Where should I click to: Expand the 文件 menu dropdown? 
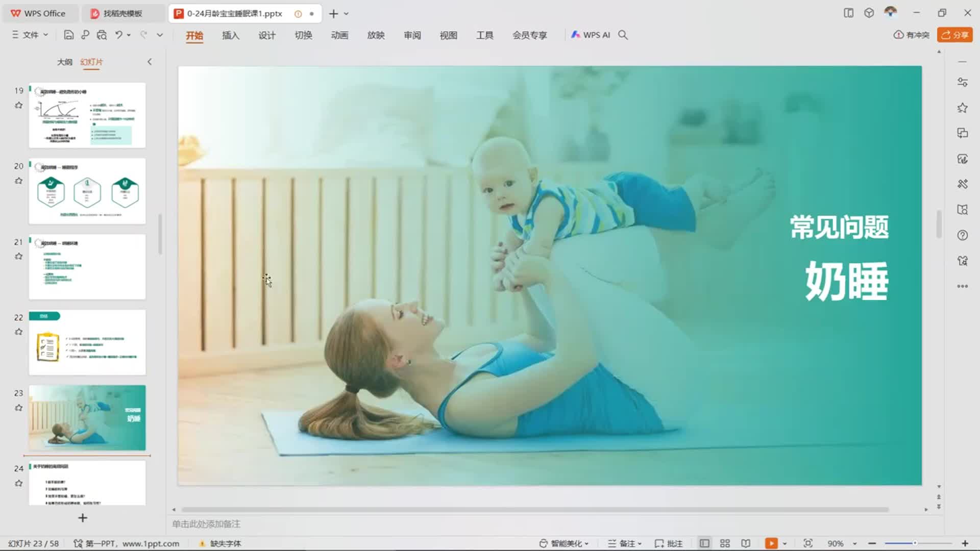pos(30,35)
